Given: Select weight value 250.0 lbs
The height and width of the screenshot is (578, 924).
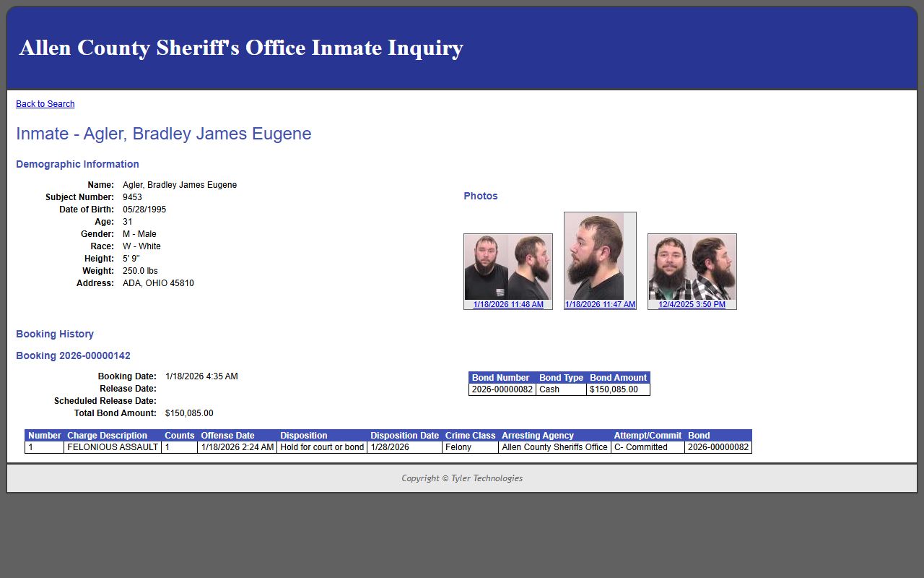Looking at the screenshot, I should click(x=140, y=271).
